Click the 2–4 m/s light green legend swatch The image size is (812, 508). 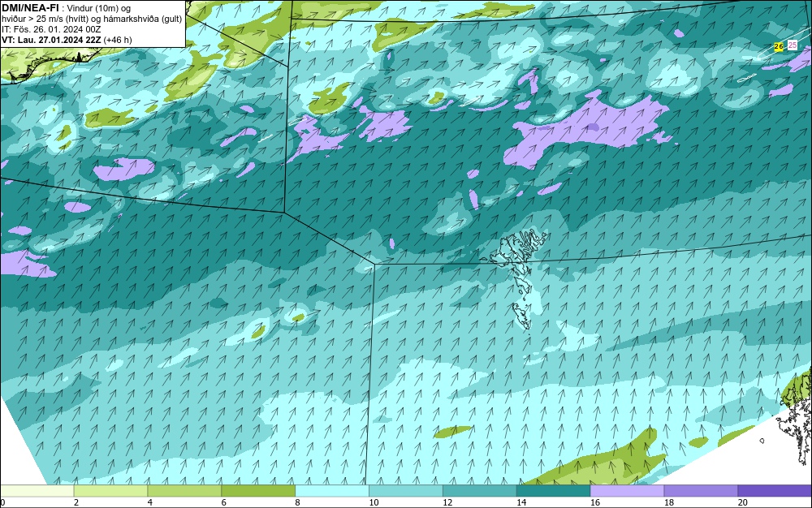point(110,490)
